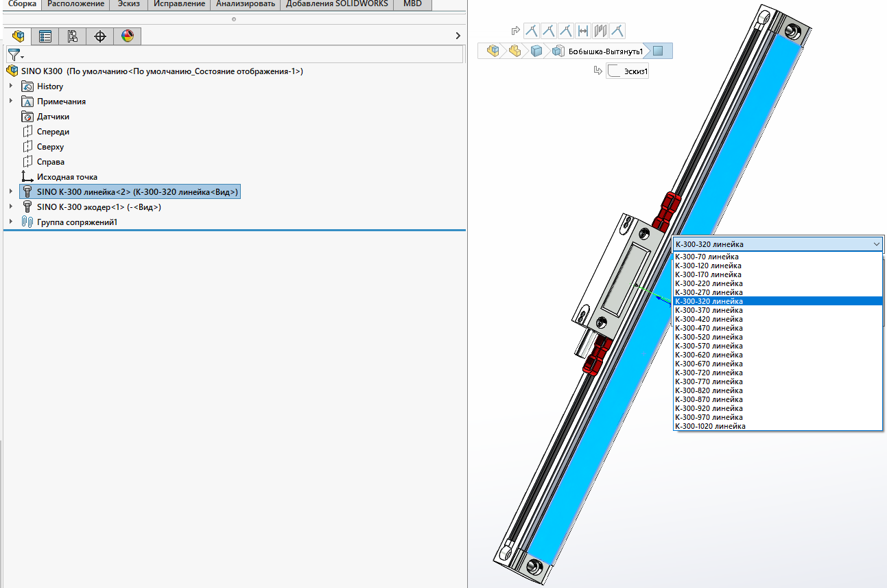Pick the K-300-220 линейка configuration
887x588 pixels.
[x=778, y=283]
